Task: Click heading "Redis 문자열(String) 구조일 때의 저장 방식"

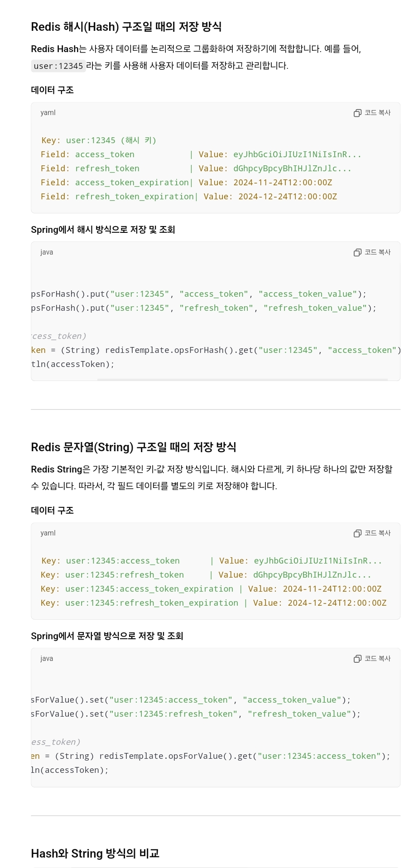Action: 133,447
